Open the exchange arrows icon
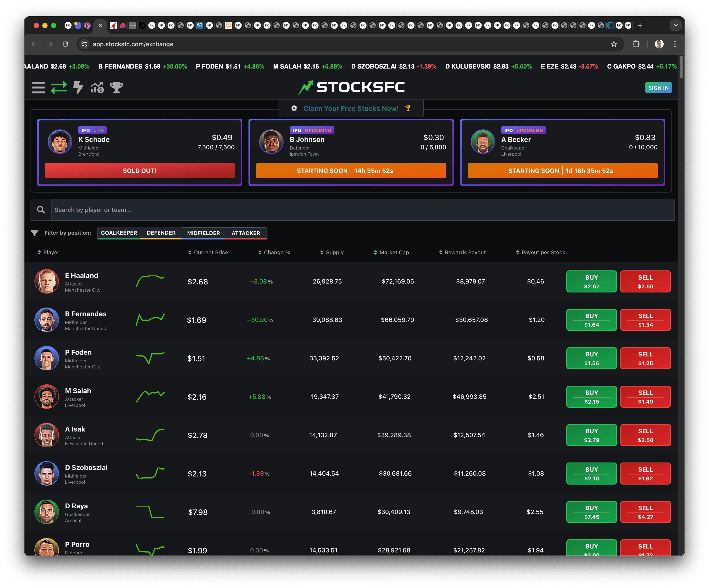Screen dimensions: 709x588 point(59,88)
